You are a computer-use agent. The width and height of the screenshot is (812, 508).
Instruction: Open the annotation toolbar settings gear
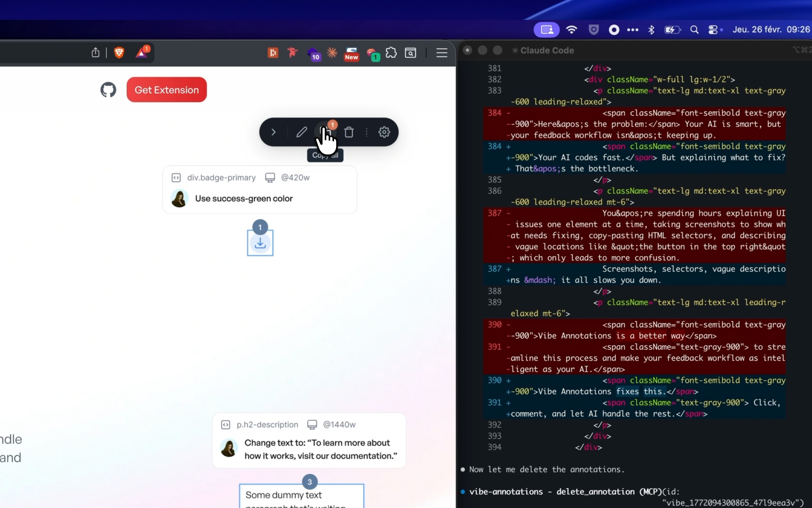[x=384, y=132]
